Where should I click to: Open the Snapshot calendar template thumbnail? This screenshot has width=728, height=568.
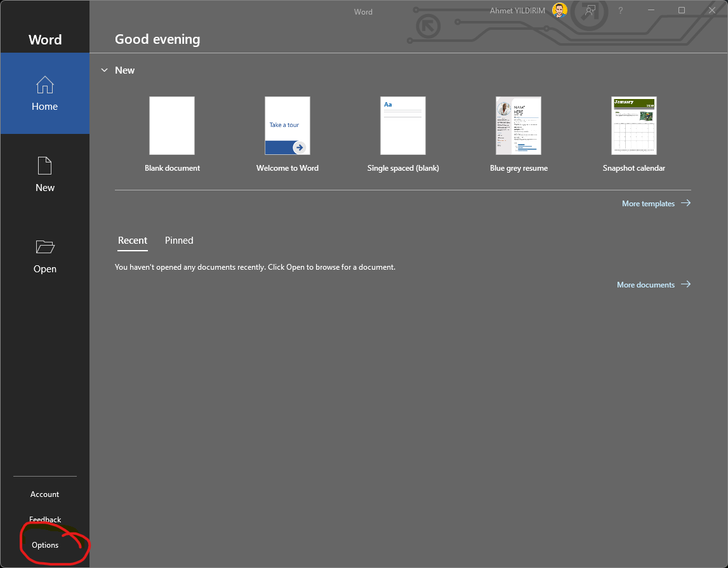coord(634,126)
